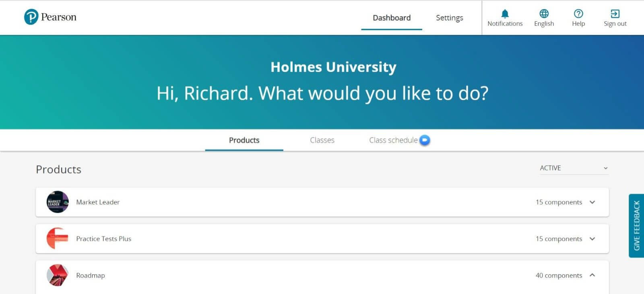Expand Practice Tests Plus components chevron
The height and width of the screenshot is (294, 644).
592,238
